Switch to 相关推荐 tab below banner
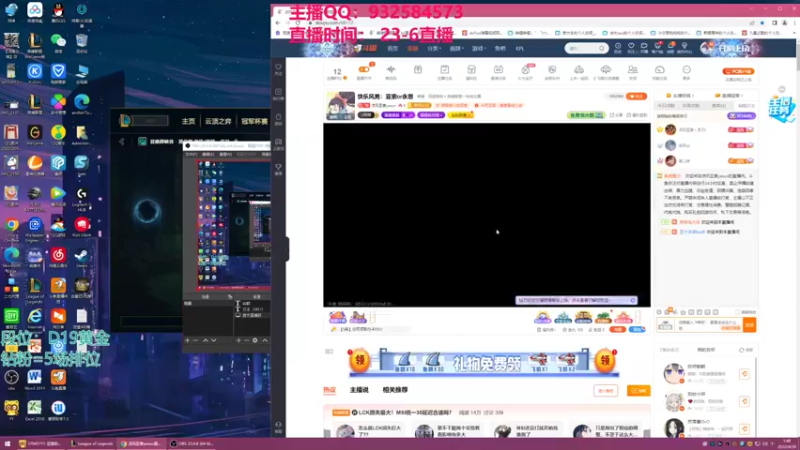 (x=395, y=390)
